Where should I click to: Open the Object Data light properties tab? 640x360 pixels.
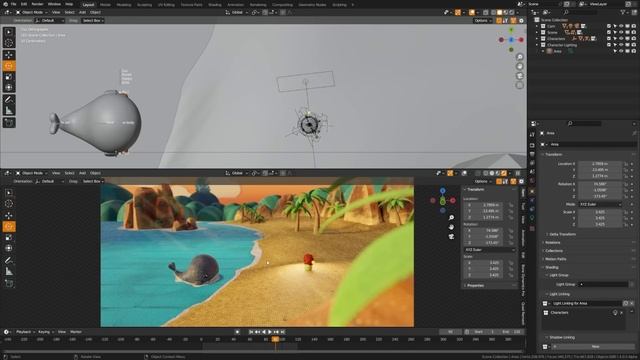(x=532, y=218)
